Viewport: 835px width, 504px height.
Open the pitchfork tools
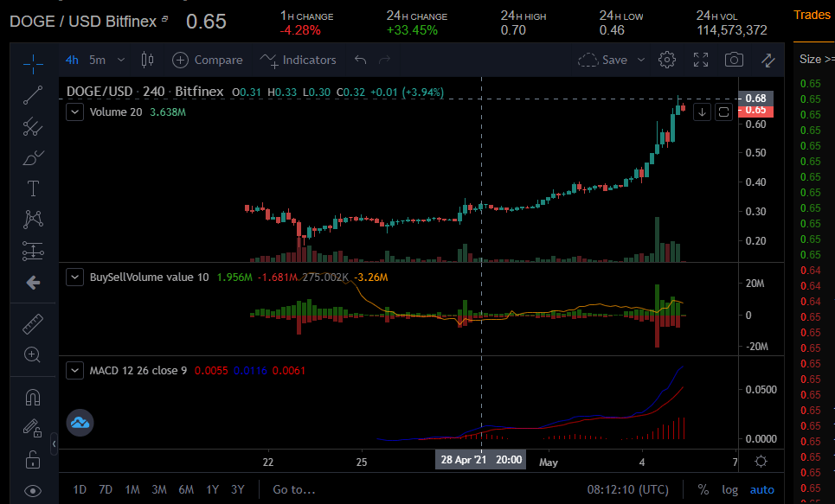click(x=33, y=127)
